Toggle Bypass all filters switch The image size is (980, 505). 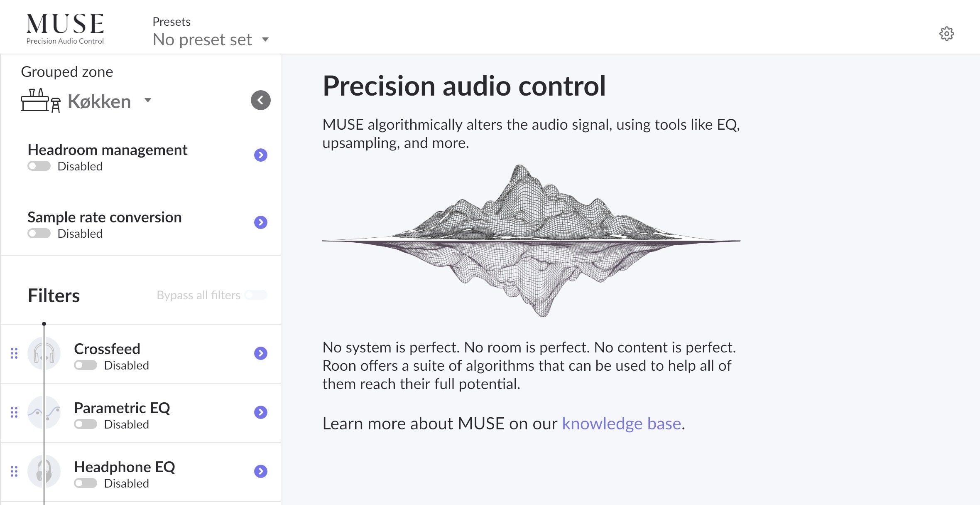(256, 295)
